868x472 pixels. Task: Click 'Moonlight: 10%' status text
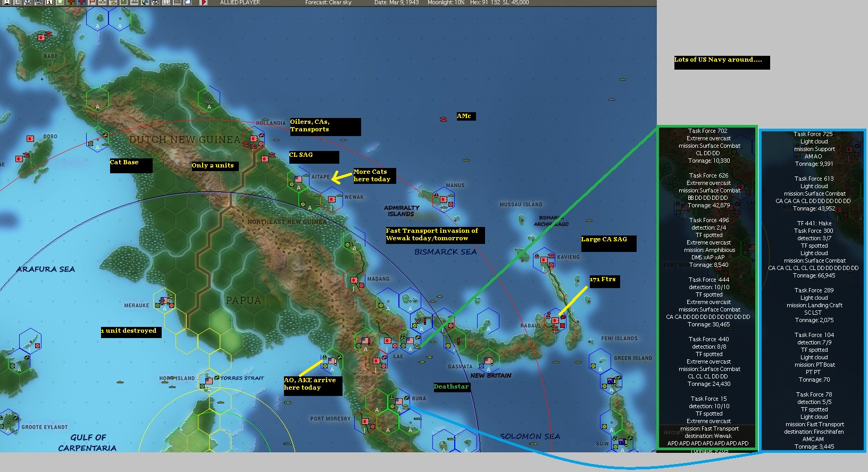(x=446, y=3)
